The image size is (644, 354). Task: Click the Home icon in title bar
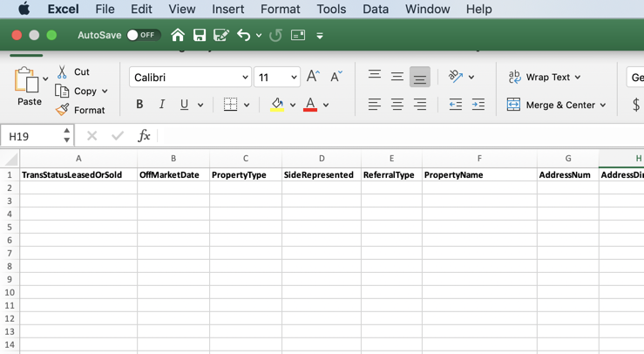(178, 36)
